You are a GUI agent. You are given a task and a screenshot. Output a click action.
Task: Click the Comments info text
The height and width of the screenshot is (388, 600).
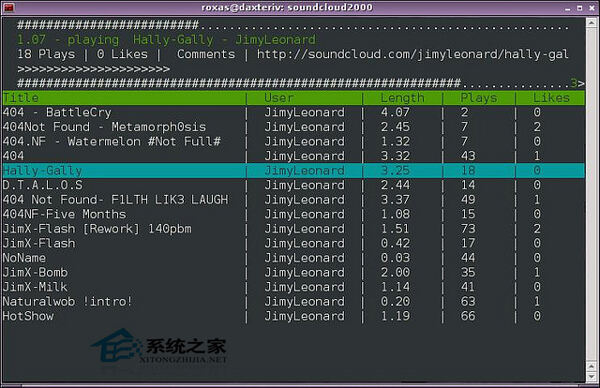pyautogui.click(x=206, y=54)
